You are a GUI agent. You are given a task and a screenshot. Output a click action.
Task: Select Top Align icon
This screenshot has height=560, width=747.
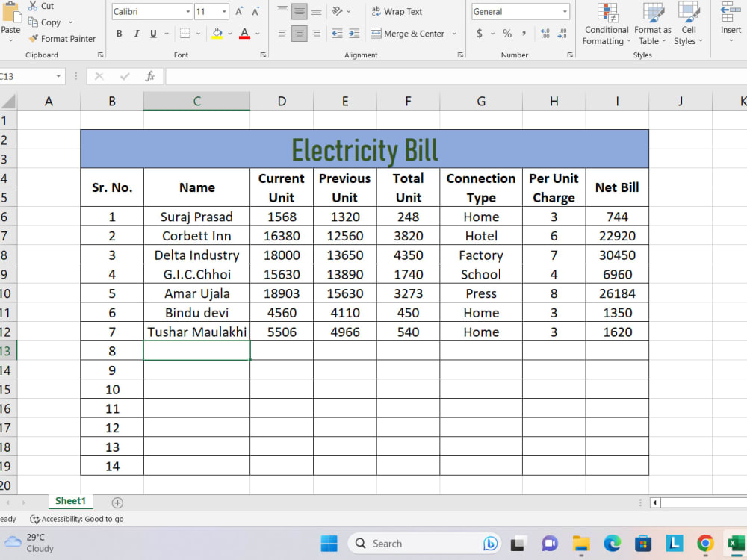point(282,11)
